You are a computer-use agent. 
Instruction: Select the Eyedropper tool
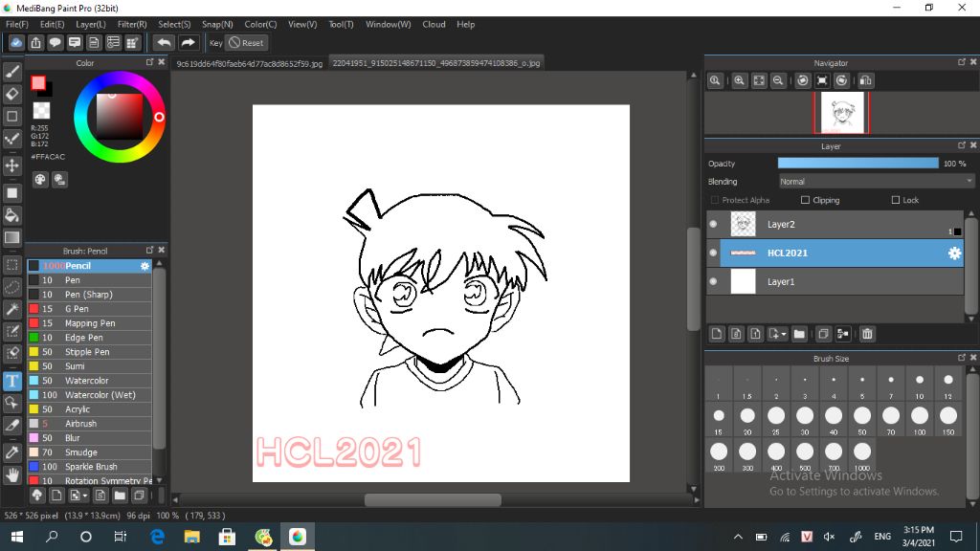pos(11,452)
